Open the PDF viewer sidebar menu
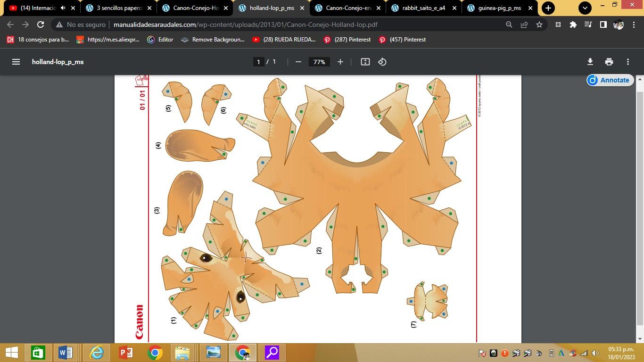The width and height of the screenshot is (644, 362). 16,62
